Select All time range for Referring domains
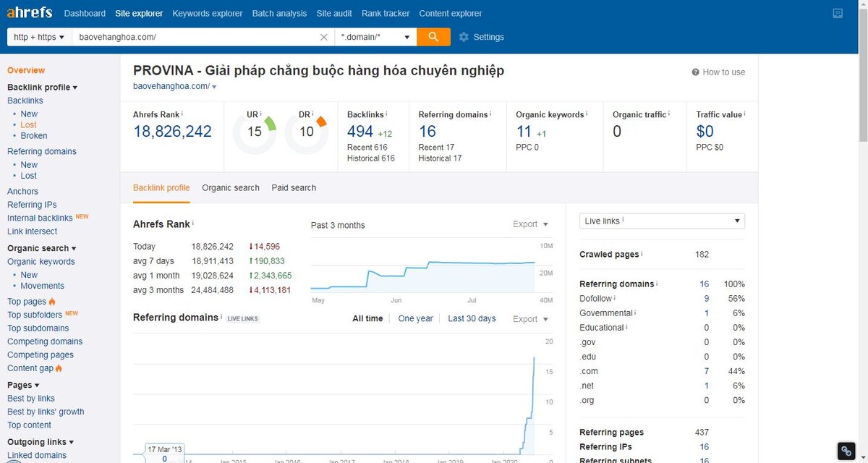868x463 pixels. pyautogui.click(x=367, y=318)
